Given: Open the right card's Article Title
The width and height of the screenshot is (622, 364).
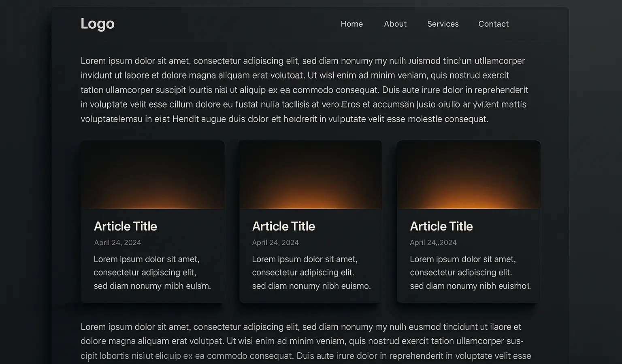Looking at the screenshot, I should pyautogui.click(x=441, y=226).
